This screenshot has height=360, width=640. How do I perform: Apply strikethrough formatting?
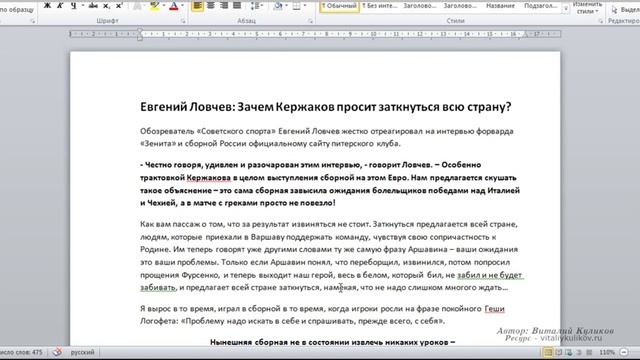click(x=93, y=5)
